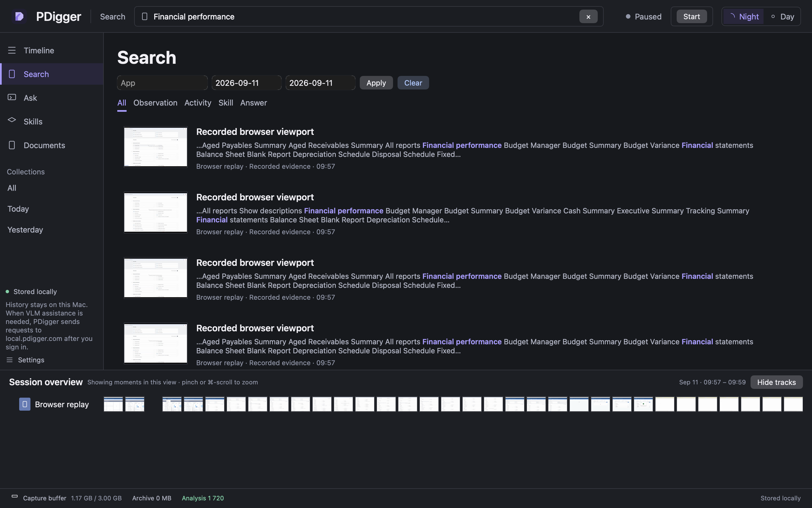812x508 pixels.
Task: Click the Skills sidebar icon
Action: pyautogui.click(x=12, y=120)
